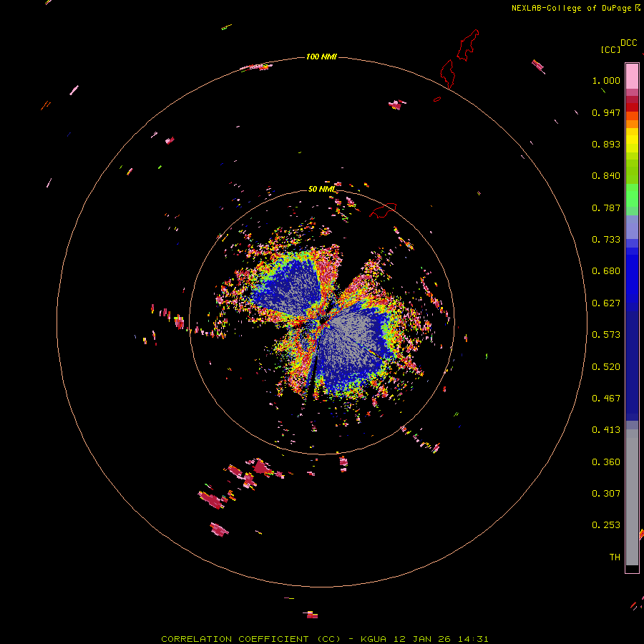644x644 pixels.
Task: Click the CORRELATION COEFFICIENT (CC) caption
Action: coord(250,639)
